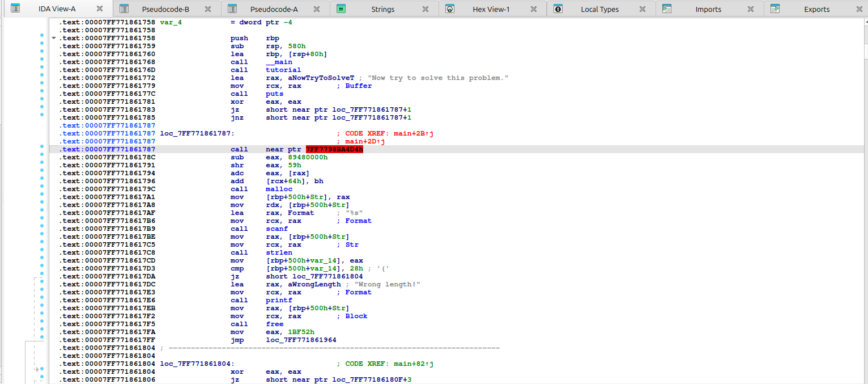Screen dimensions: 868x384
Task: Click the Imports tab icon
Action: [667, 9]
